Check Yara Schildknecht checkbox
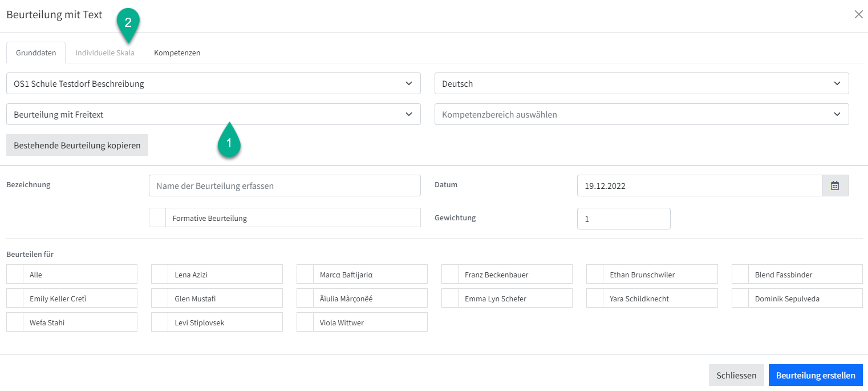This screenshot has height=391, width=868. click(x=595, y=298)
